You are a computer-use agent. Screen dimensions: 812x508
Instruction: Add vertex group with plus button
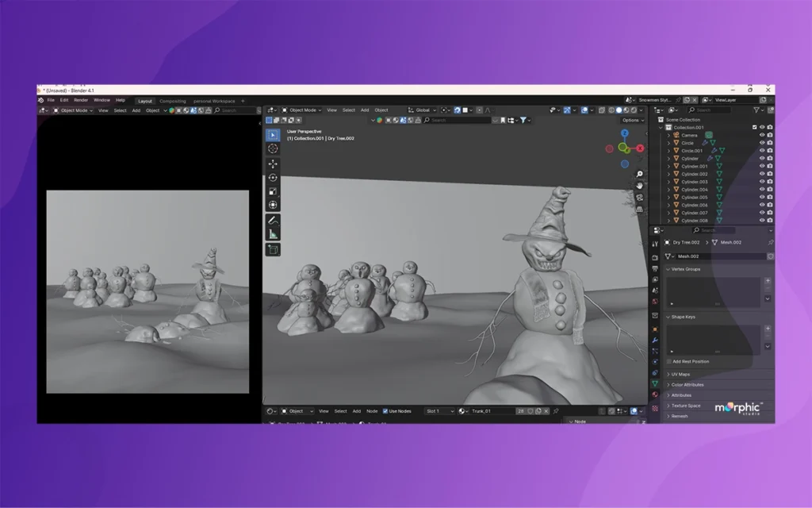768,280
